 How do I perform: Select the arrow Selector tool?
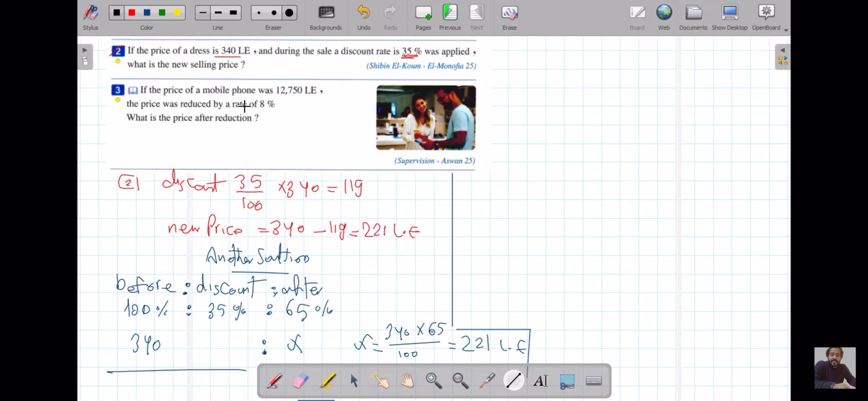point(354,381)
